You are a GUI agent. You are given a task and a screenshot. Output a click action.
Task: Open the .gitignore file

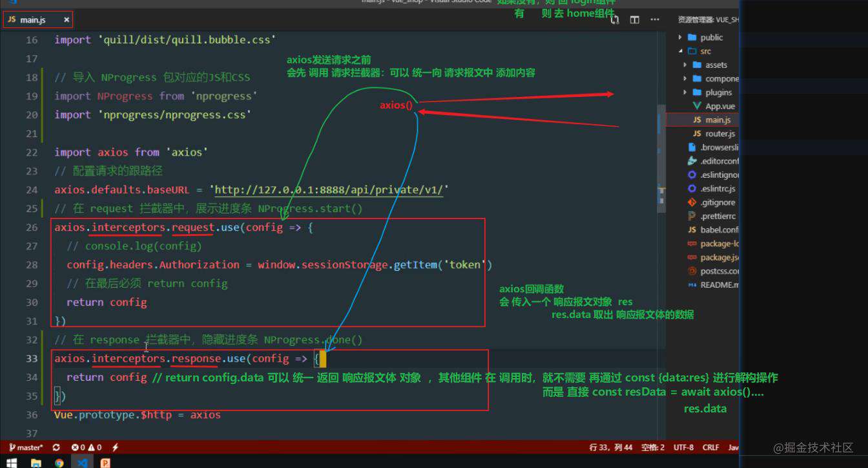coord(718,202)
